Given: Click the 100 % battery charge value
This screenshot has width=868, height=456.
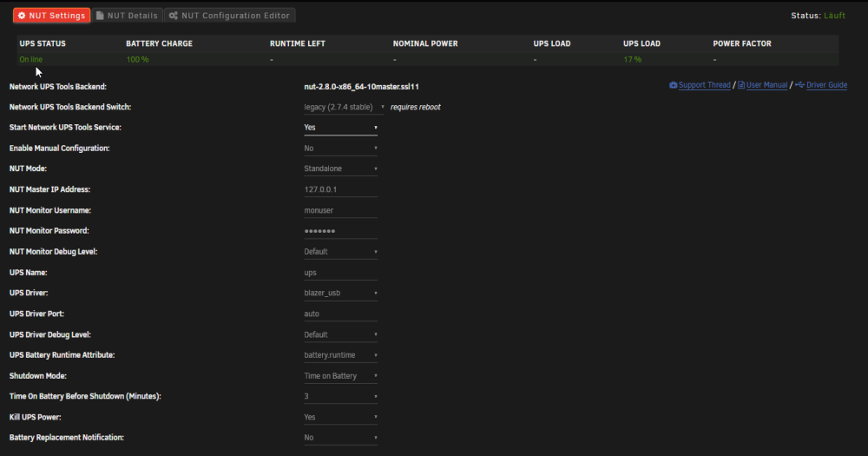Looking at the screenshot, I should pyautogui.click(x=137, y=59).
